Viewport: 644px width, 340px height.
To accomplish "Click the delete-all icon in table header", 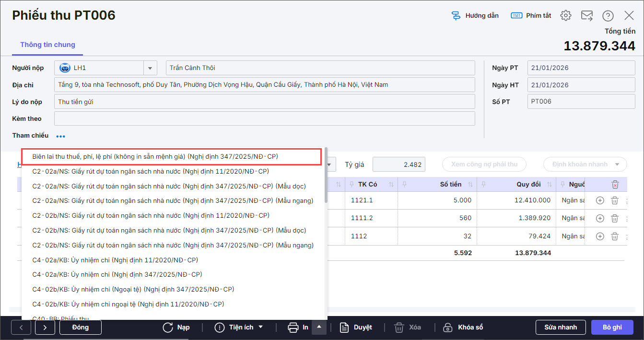I will point(615,184).
